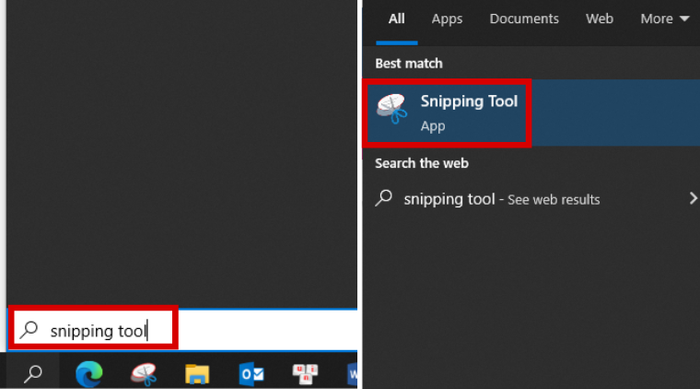This screenshot has width=700, height=389.
Task: Expand the More dropdown menu
Action: 665,19
